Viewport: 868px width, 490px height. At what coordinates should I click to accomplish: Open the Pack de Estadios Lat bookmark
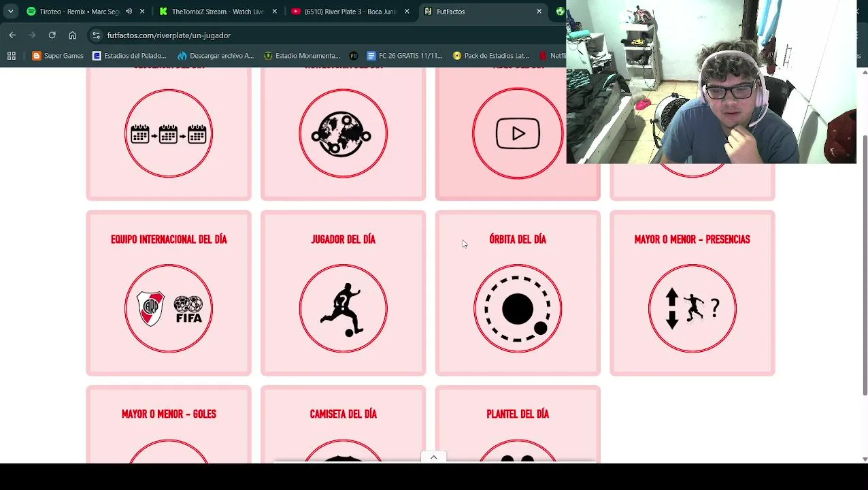coord(490,56)
